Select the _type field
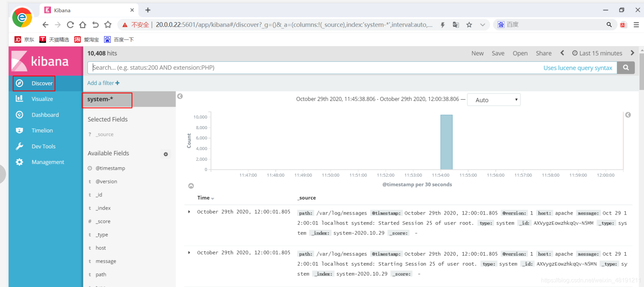The height and width of the screenshot is (287, 644). 102,235
